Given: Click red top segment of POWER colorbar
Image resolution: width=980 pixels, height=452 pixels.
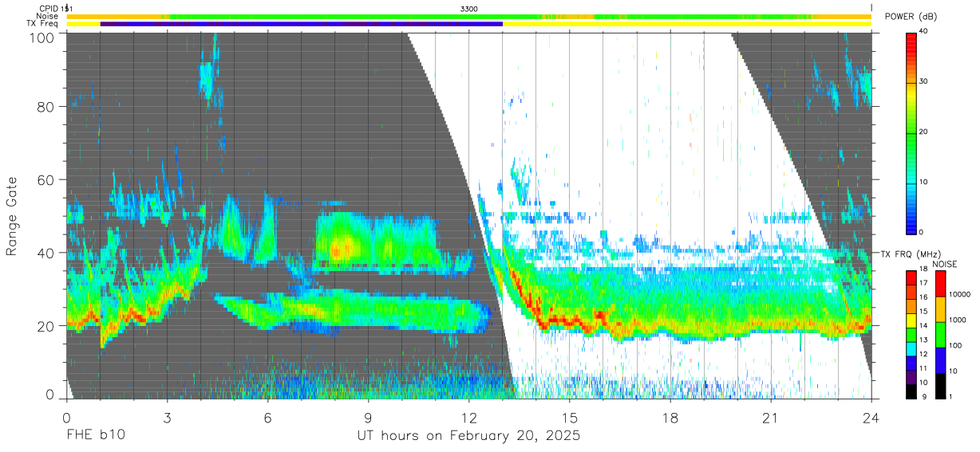Looking at the screenshot, I should (x=912, y=44).
